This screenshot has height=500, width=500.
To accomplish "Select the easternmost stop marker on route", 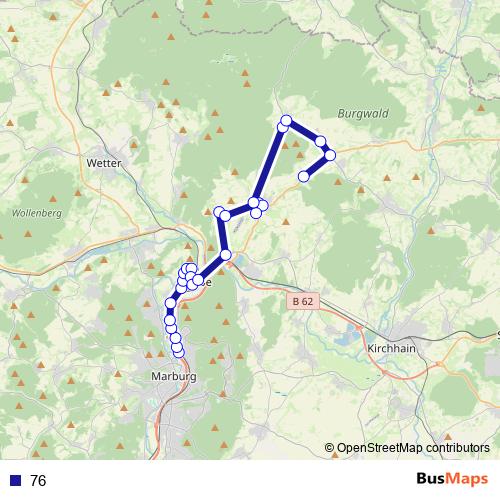I will click(330, 155).
